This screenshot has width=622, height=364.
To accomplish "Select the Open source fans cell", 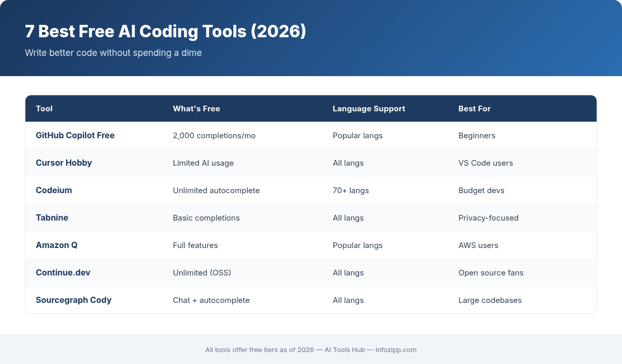I will coord(491,272).
